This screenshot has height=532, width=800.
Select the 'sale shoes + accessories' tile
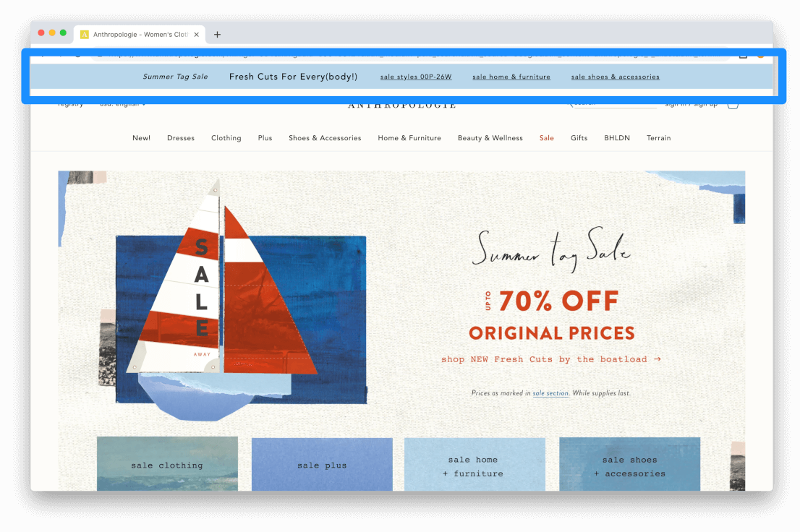click(629, 464)
